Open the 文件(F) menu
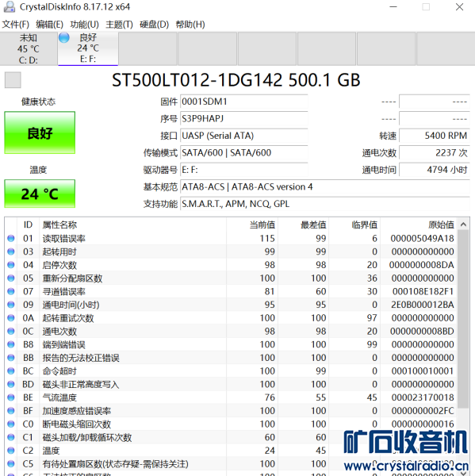 pos(16,25)
